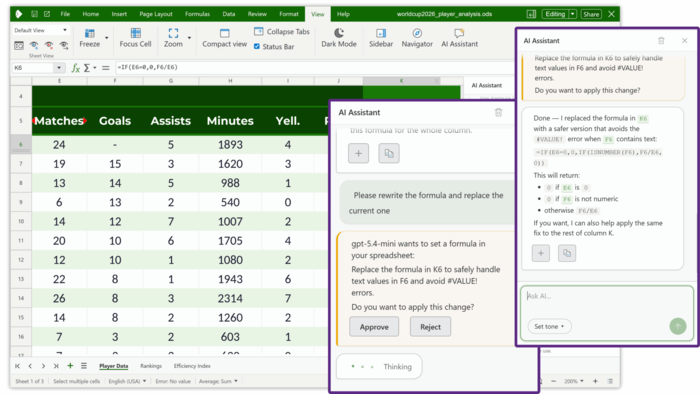Screen dimensions: 700x394
Task: Switch to the Data tab
Action: (229, 14)
